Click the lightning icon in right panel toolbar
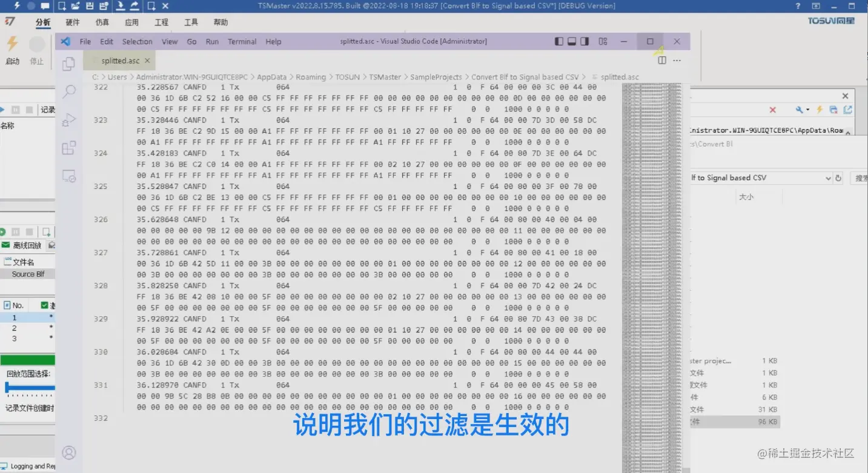Viewport: 868px width, 473px height. (x=820, y=110)
